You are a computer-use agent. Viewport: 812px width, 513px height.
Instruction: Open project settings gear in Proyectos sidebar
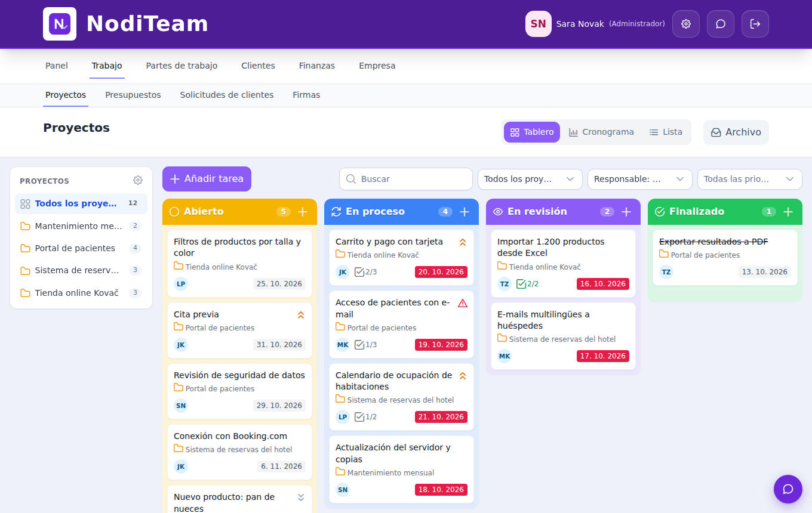[138, 180]
